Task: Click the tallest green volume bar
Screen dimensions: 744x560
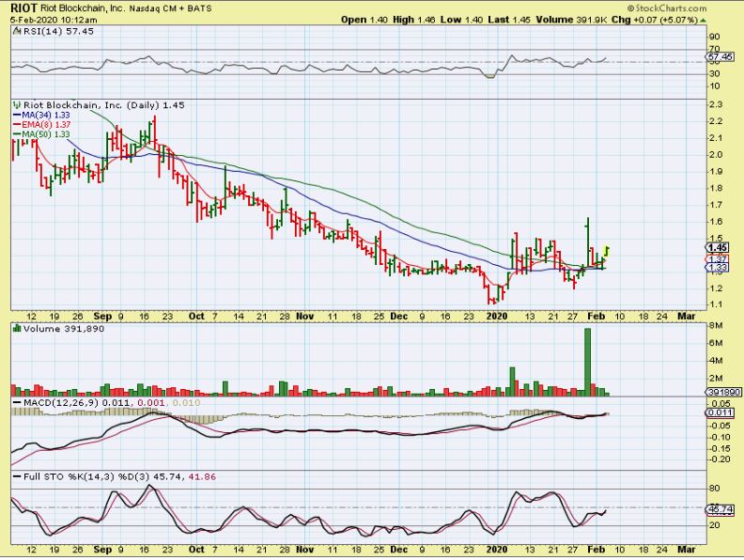Action: coord(587,362)
